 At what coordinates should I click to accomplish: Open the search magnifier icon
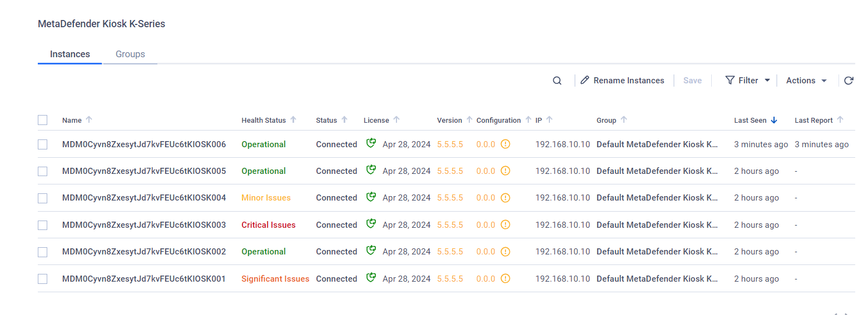pyautogui.click(x=557, y=81)
